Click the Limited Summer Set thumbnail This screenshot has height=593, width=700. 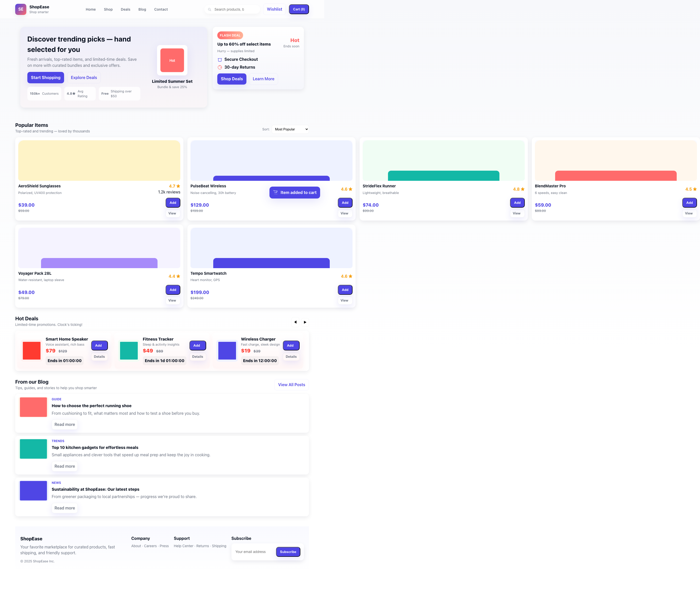172,61
